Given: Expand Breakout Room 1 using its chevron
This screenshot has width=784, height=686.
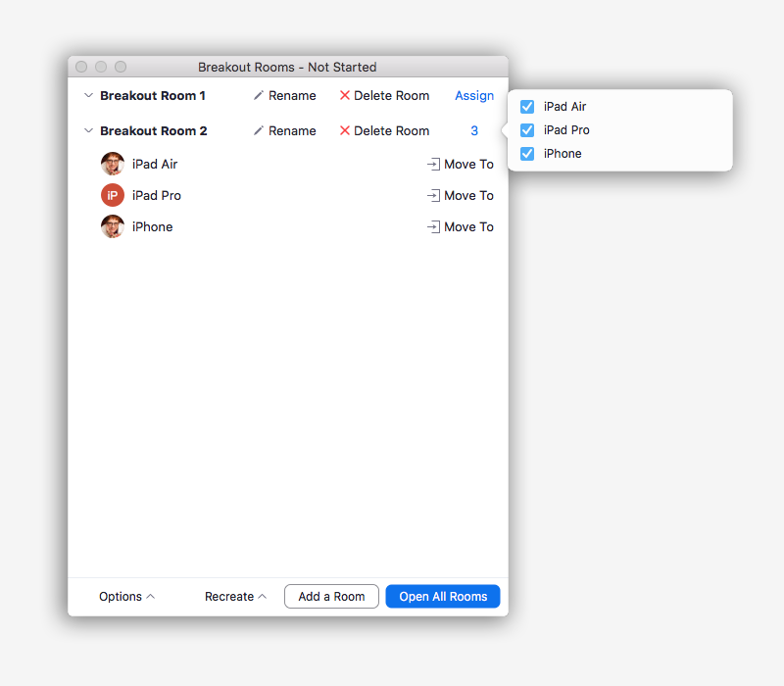Looking at the screenshot, I should pos(88,96).
